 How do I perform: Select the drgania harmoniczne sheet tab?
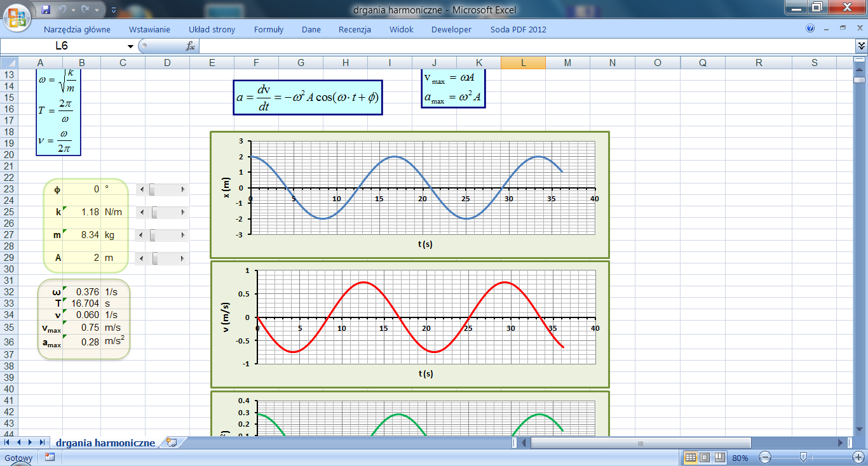coord(105,443)
